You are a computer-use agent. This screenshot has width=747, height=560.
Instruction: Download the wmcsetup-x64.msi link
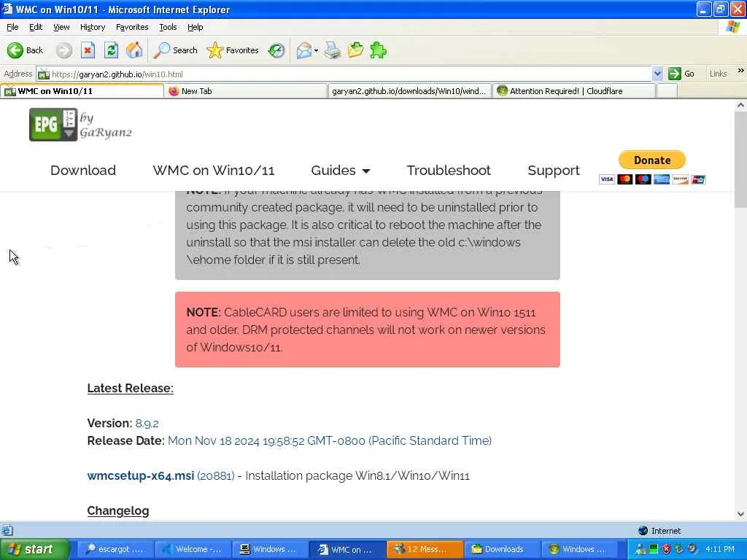141,475
